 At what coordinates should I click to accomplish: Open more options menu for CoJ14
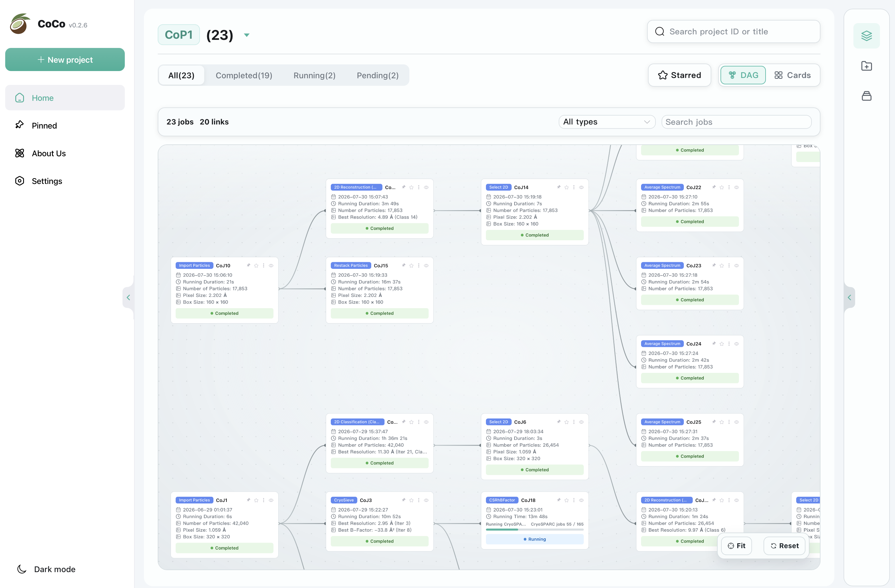[574, 187]
